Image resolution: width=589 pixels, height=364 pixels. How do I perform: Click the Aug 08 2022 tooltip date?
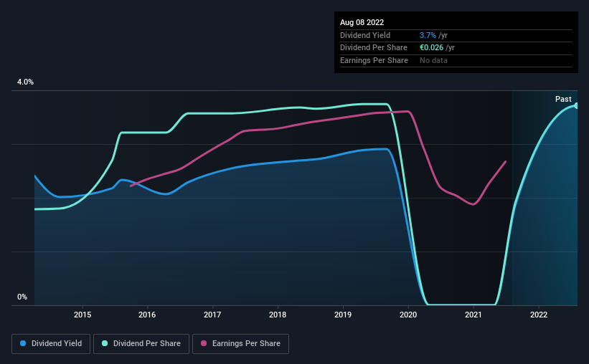pos(361,22)
